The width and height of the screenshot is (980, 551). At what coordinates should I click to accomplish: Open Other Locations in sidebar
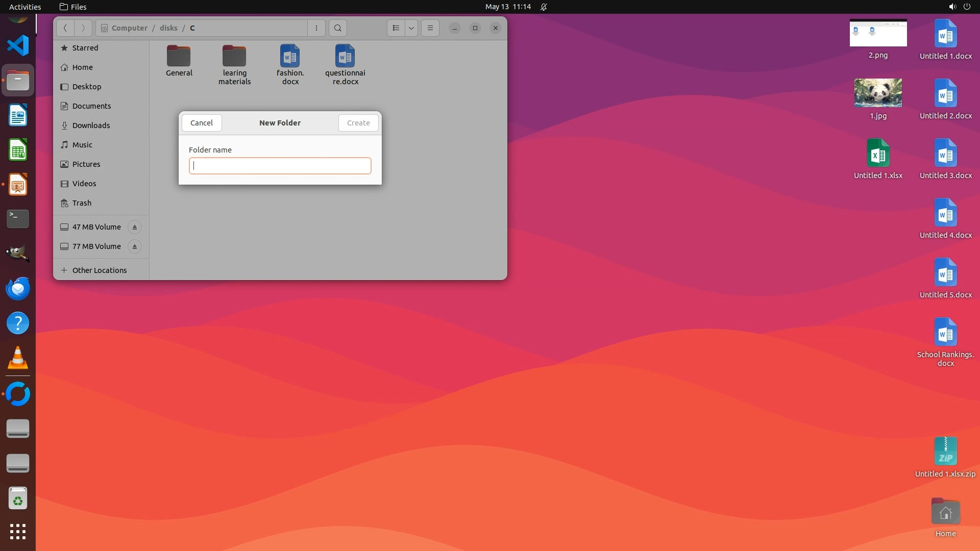click(x=99, y=270)
